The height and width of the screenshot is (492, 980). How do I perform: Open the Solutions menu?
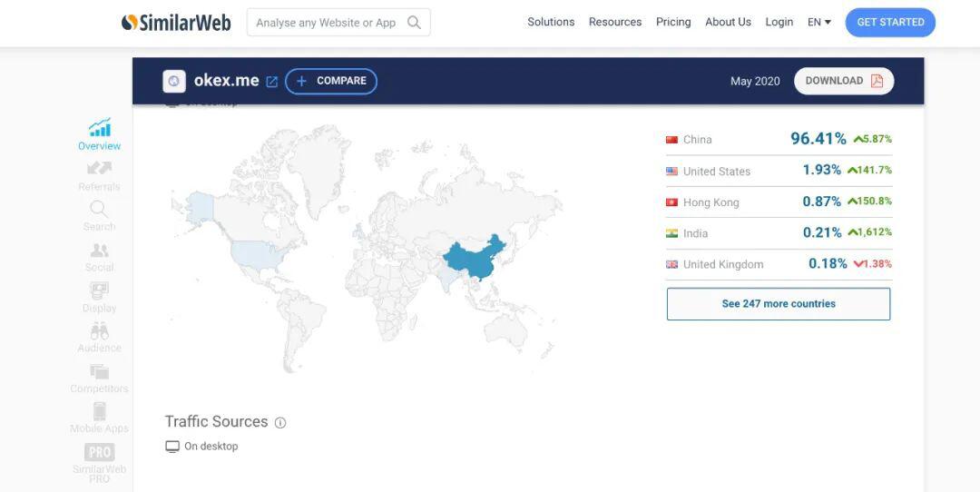pyautogui.click(x=551, y=22)
